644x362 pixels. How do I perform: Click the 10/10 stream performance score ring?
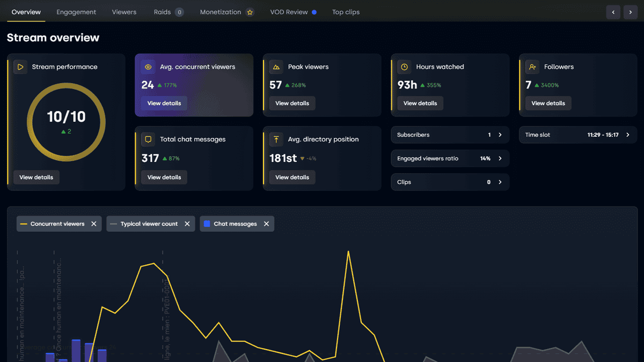[66, 122]
